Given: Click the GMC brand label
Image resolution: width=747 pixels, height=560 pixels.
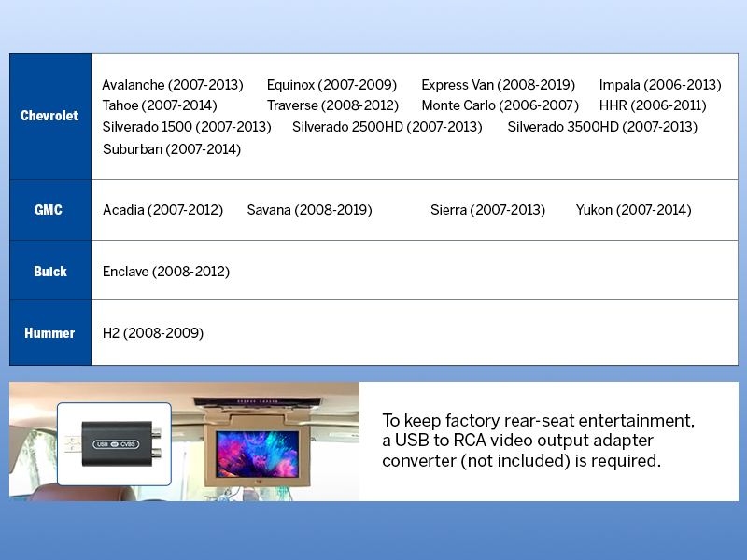Looking at the screenshot, I should (49, 210).
